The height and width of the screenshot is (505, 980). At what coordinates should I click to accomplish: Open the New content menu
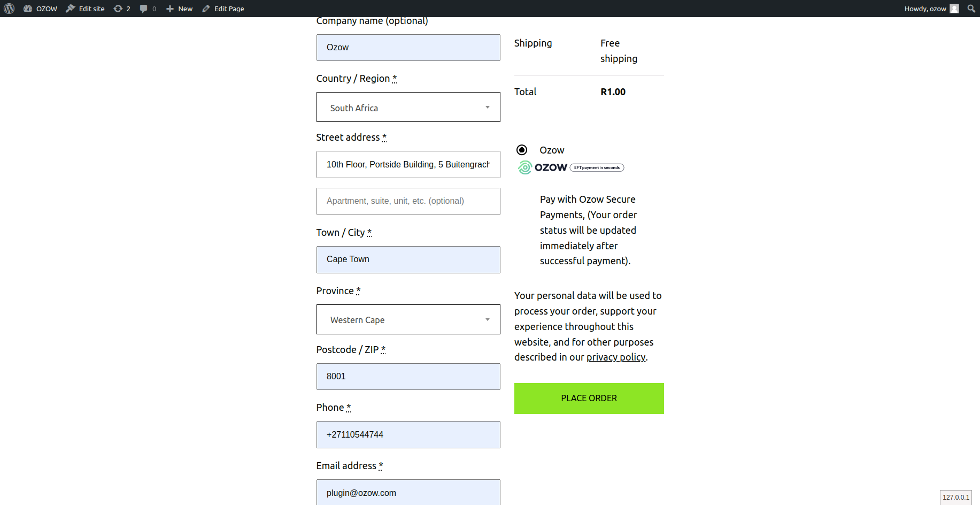click(x=180, y=9)
